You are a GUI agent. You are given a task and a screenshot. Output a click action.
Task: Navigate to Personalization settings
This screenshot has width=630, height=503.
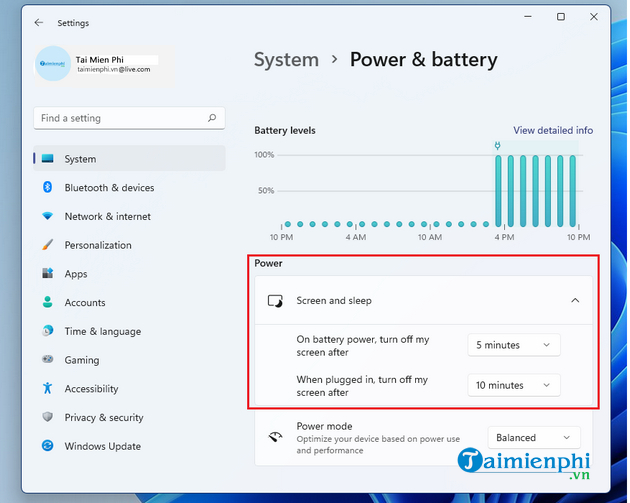(129, 245)
